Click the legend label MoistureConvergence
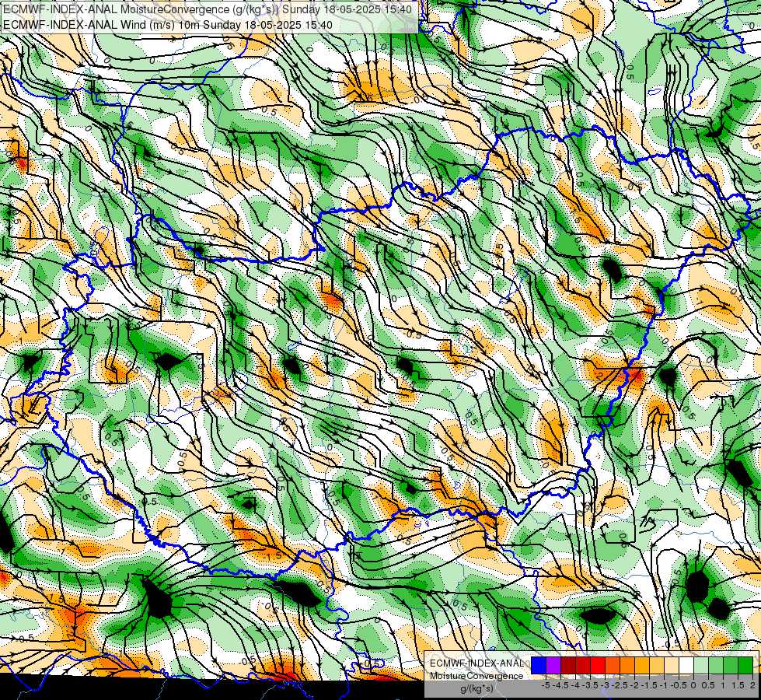 tap(476, 676)
